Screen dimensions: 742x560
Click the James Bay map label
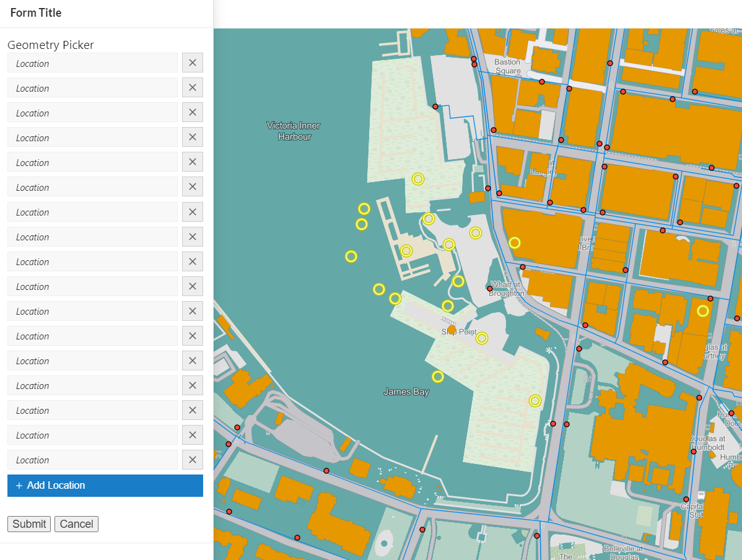pyautogui.click(x=406, y=392)
